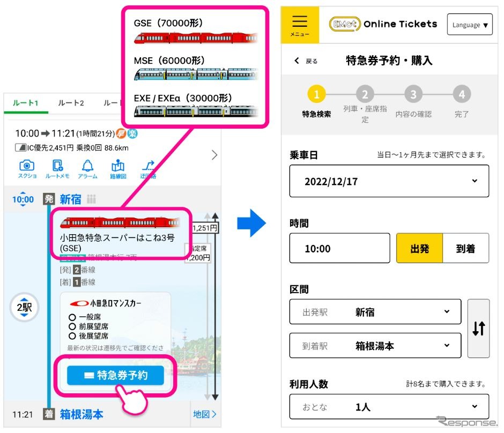
Task: Switch to the ルート1 tab
Action: pos(26,103)
